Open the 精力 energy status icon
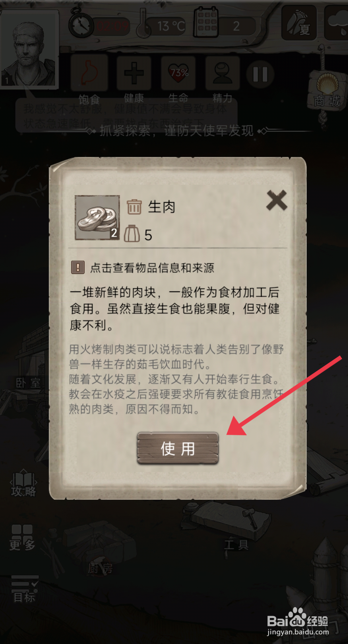 (x=222, y=74)
